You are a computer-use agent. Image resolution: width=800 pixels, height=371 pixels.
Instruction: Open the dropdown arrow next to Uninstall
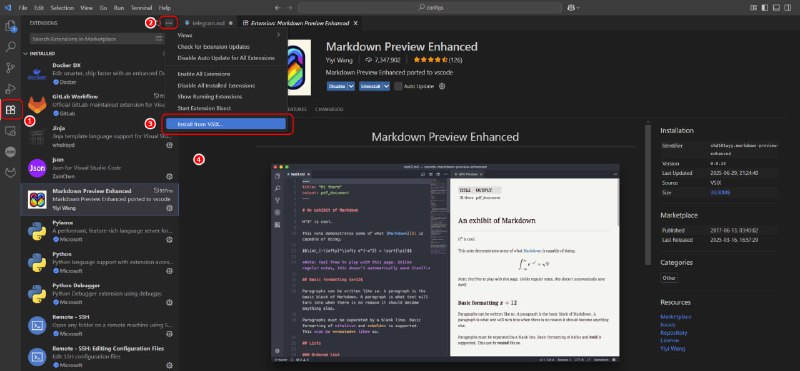tap(386, 86)
